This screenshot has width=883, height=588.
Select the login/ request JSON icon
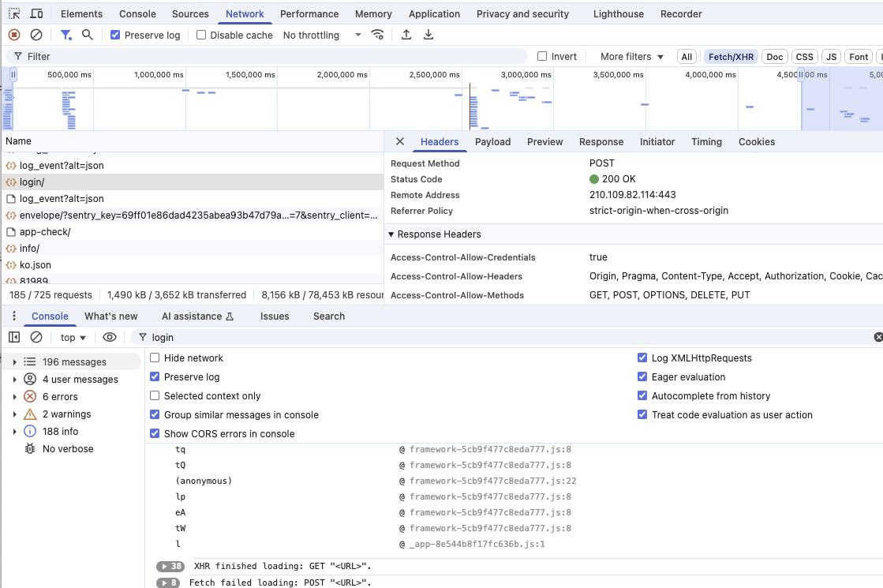pyautogui.click(x=11, y=182)
